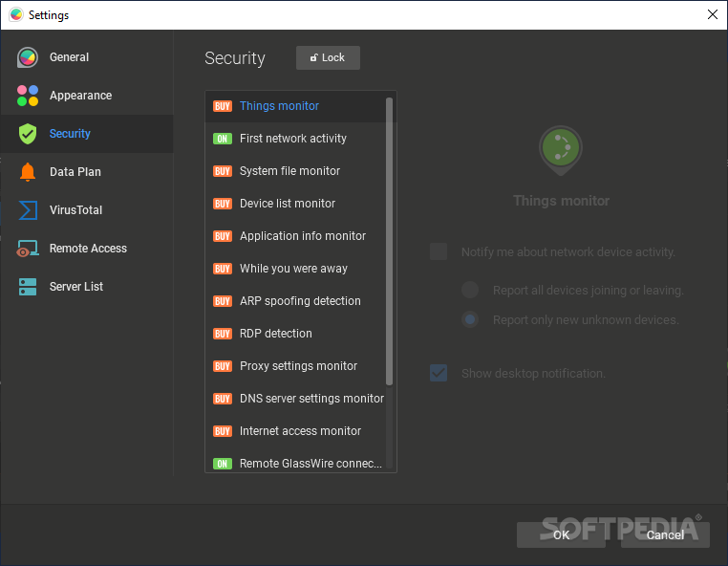Select First network activity entry

click(296, 139)
